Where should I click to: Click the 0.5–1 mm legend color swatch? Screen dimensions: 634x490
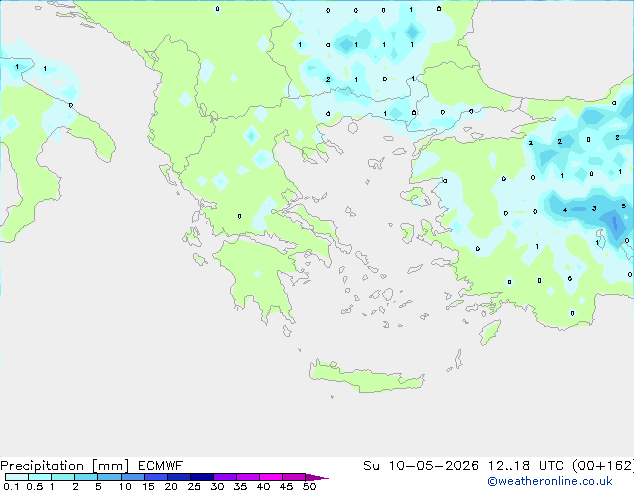[40, 477]
